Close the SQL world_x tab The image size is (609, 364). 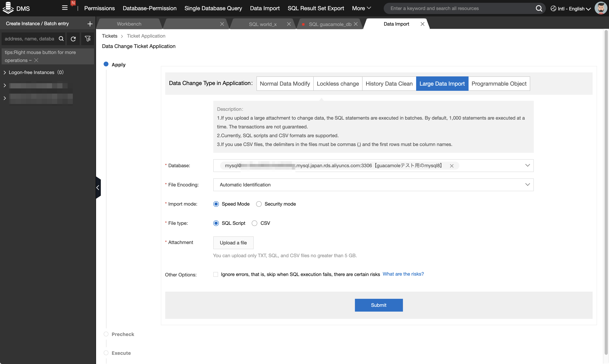(289, 24)
